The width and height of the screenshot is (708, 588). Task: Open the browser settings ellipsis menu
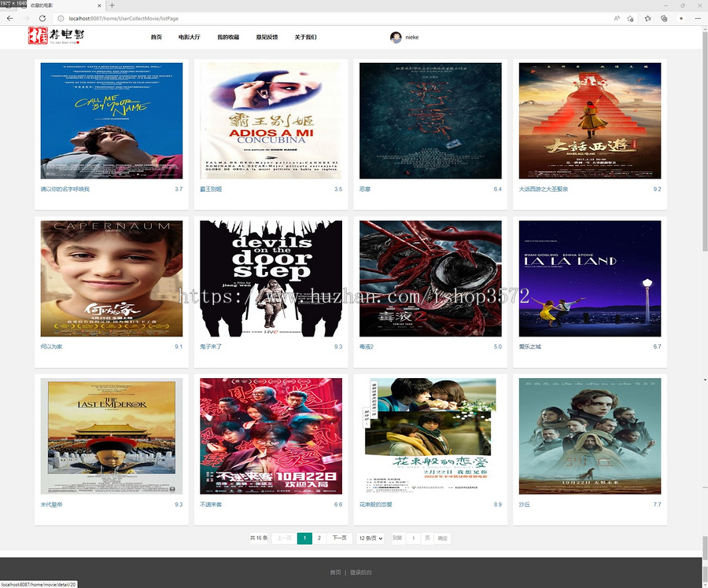point(698,19)
